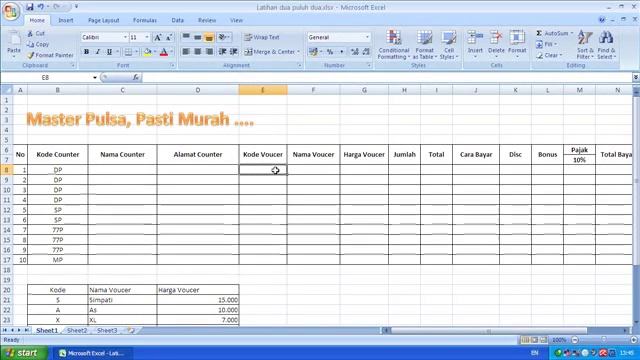Open the AutoSum dropdown arrow
This screenshot has height=360, width=640.
(572, 33)
